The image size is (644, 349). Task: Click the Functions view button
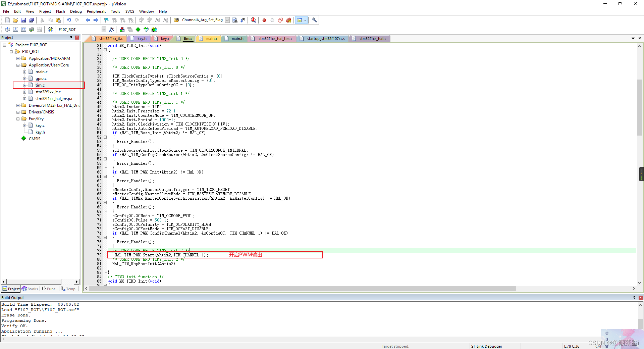(50, 289)
